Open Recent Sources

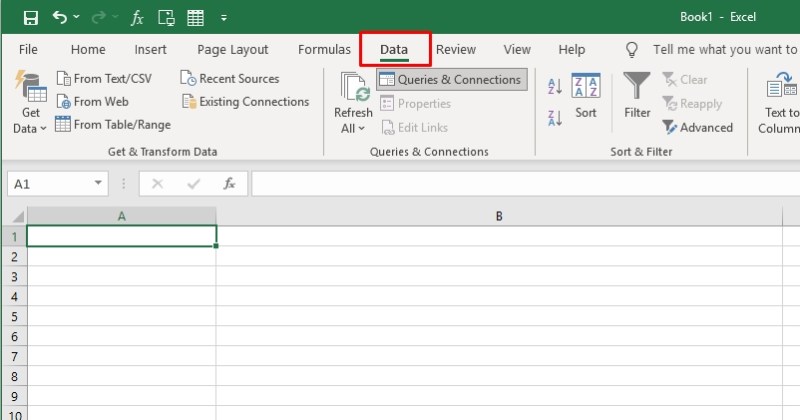pos(230,79)
